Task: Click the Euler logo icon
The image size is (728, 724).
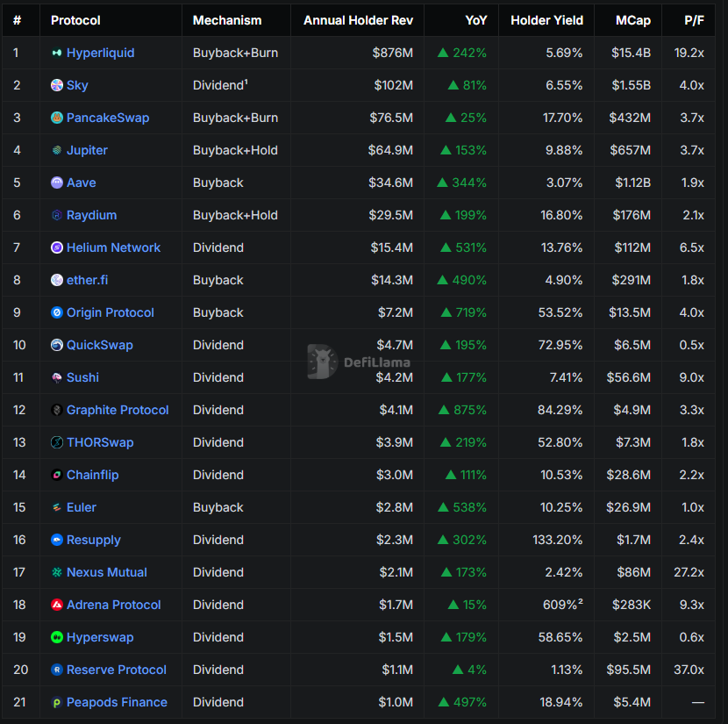Action: pos(57,507)
